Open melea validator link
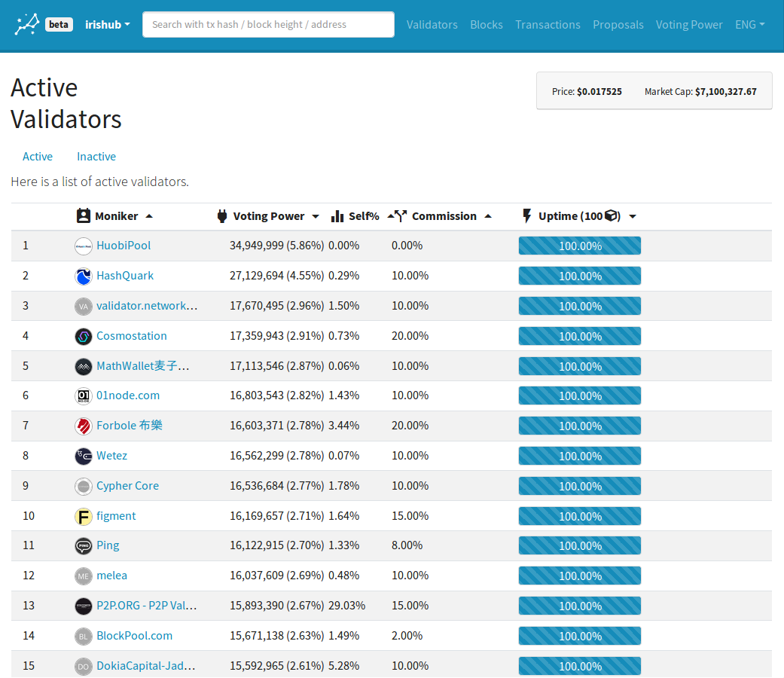This screenshot has width=784, height=678. click(x=111, y=575)
